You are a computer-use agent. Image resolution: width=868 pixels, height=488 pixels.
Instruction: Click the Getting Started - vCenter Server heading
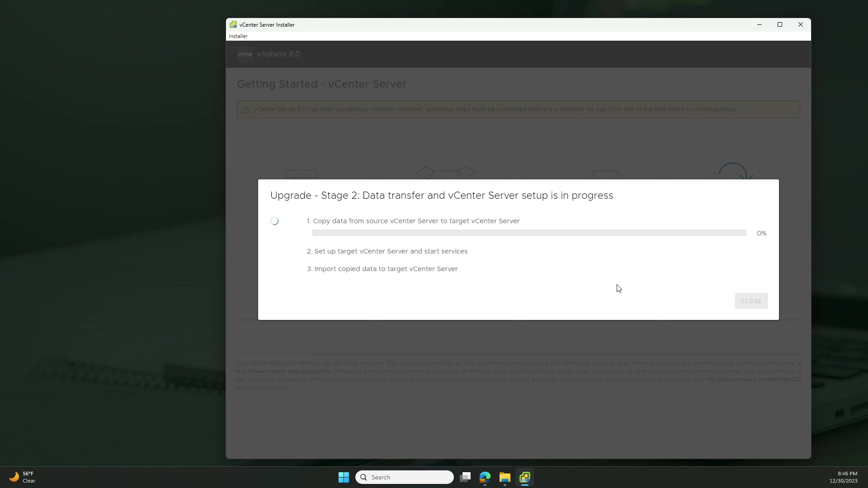point(321,84)
